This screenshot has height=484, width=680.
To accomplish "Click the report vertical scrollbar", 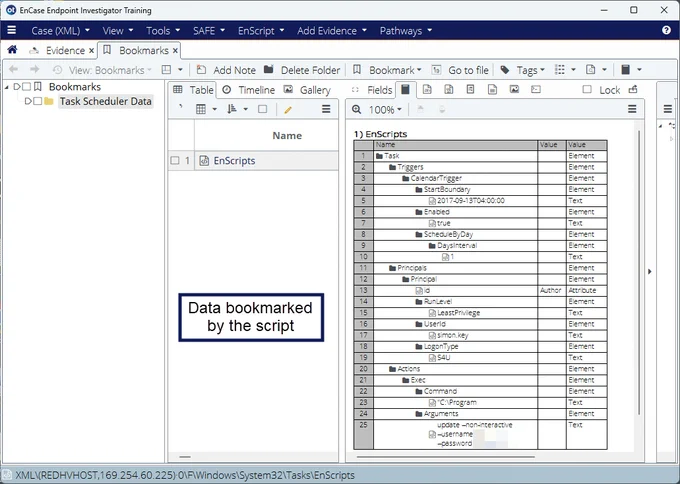I will point(639,271).
